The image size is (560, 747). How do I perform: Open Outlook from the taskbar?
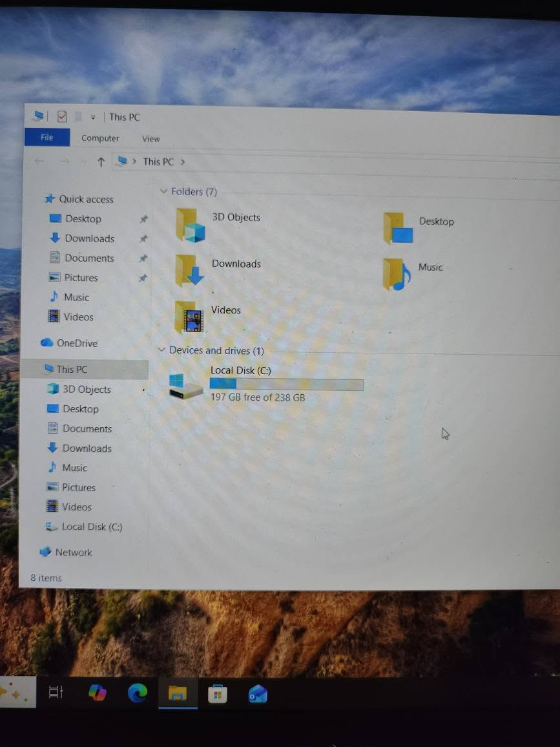point(258,695)
